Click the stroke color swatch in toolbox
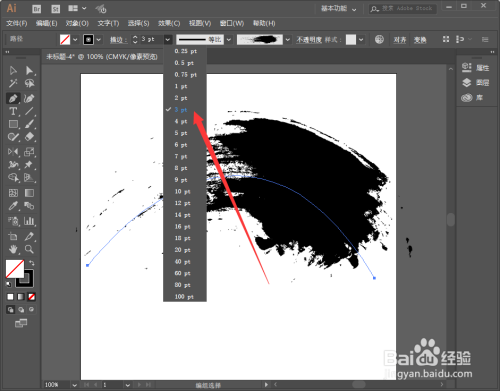Image resolution: width=500 pixels, height=391 pixels. click(26, 279)
